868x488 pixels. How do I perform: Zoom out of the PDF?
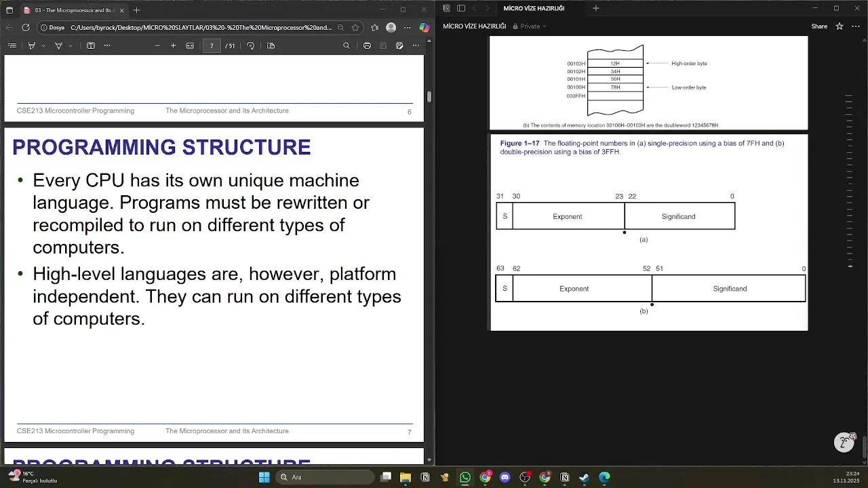(x=157, y=45)
